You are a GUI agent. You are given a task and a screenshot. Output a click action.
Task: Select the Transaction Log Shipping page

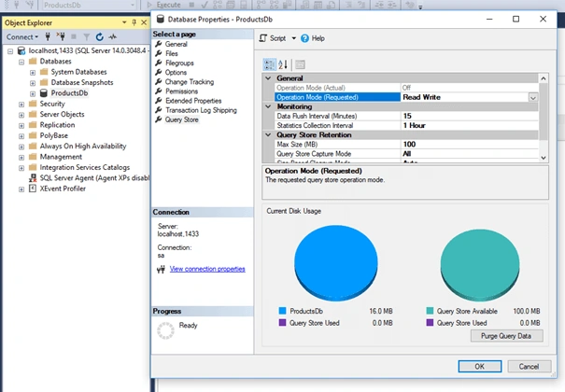click(201, 110)
